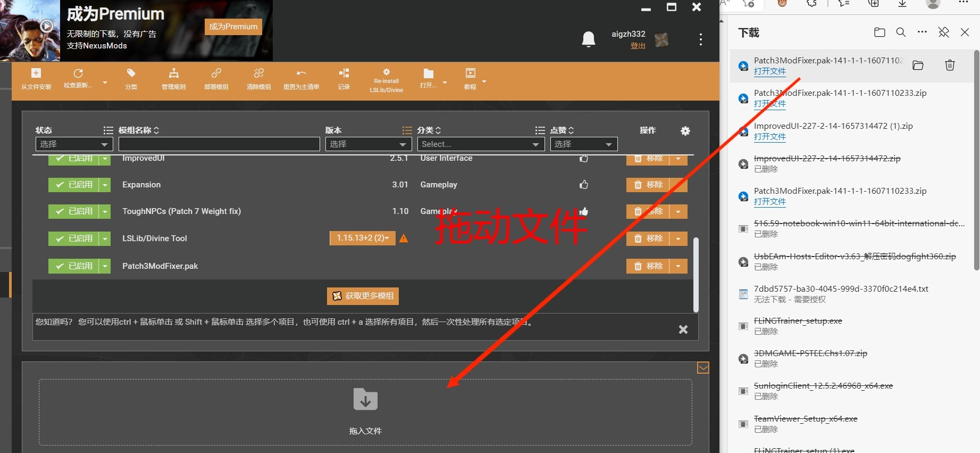Click the check-for-updates refresh icon
This screenshot has height=453, width=980.
[78, 73]
